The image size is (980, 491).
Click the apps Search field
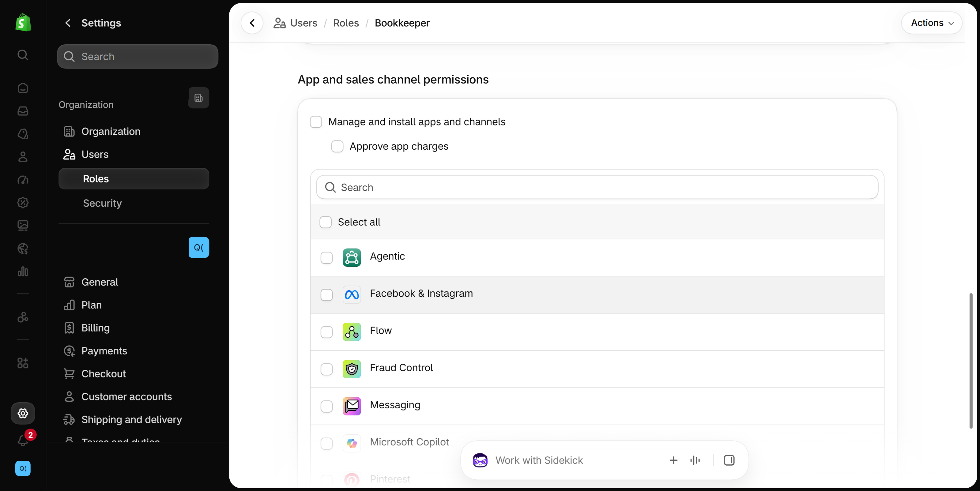pyautogui.click(x=597, y=187)
